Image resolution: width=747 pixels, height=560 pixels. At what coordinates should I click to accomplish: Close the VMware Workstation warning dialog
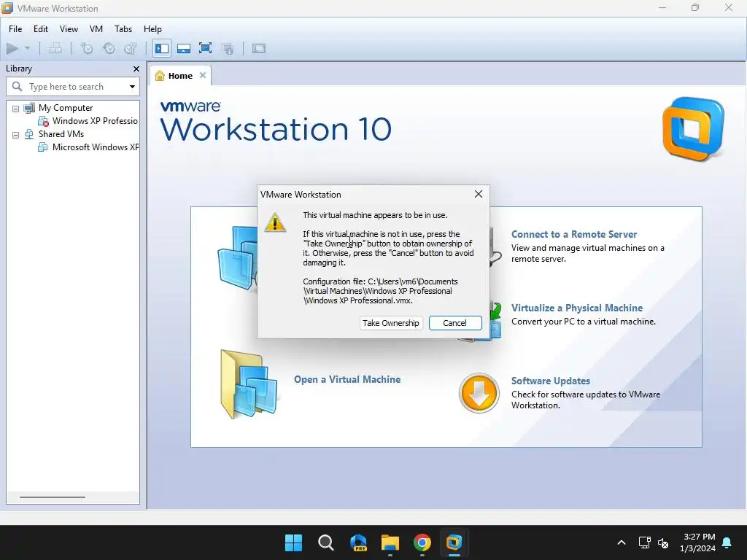tap(479, 194)
